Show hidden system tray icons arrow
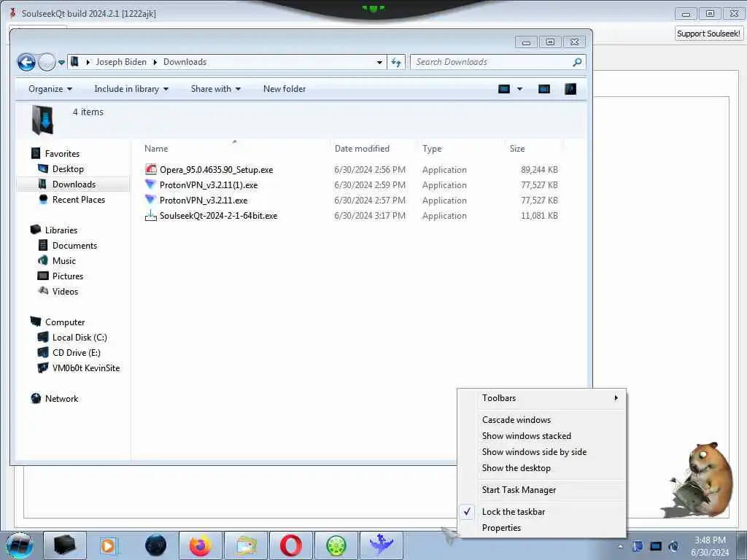This screenshot has width=747, height=560. pos(620,546)
